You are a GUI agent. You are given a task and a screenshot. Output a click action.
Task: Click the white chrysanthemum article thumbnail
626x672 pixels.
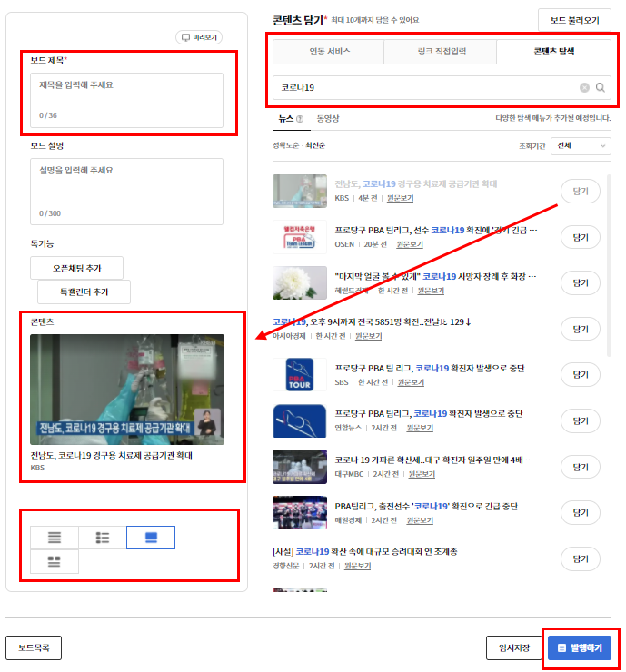coord(300,282)
